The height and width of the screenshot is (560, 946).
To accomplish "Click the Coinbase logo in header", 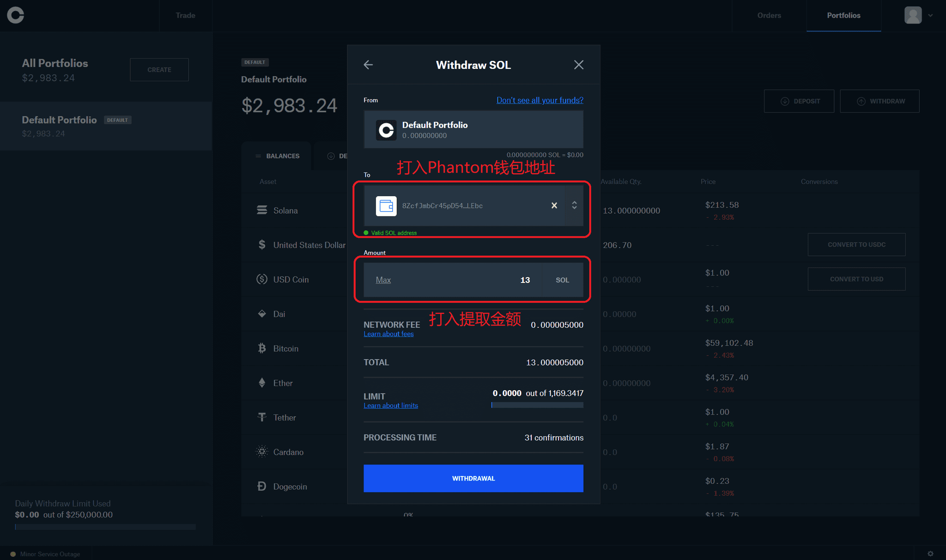I will (15, 15).
